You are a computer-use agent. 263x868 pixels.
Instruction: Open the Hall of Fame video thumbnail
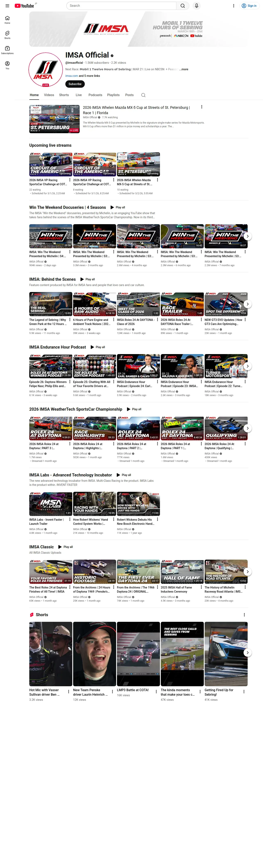tap(182, 571)
